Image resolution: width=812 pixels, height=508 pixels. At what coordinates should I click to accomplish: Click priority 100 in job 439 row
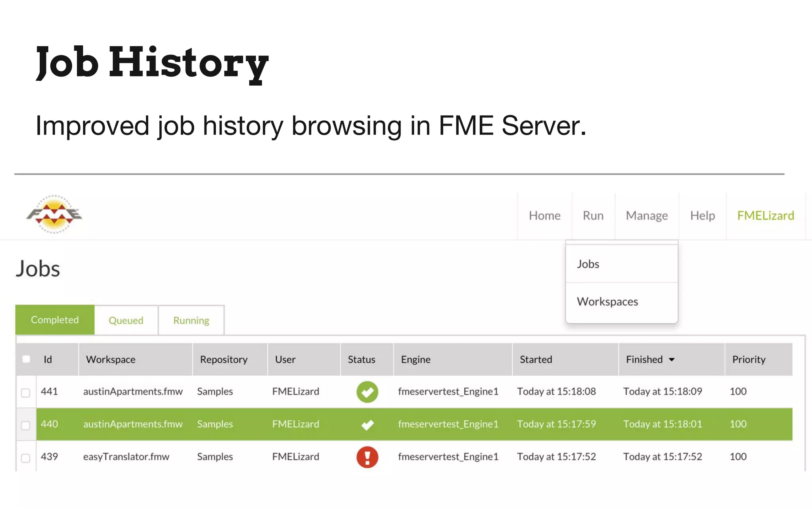coord(738,456)
